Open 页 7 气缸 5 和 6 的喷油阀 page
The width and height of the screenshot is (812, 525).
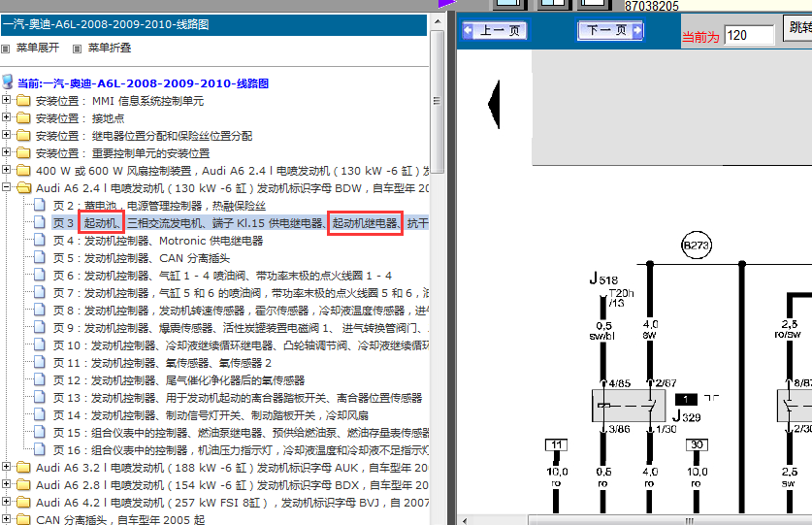[x=241, y=293]
